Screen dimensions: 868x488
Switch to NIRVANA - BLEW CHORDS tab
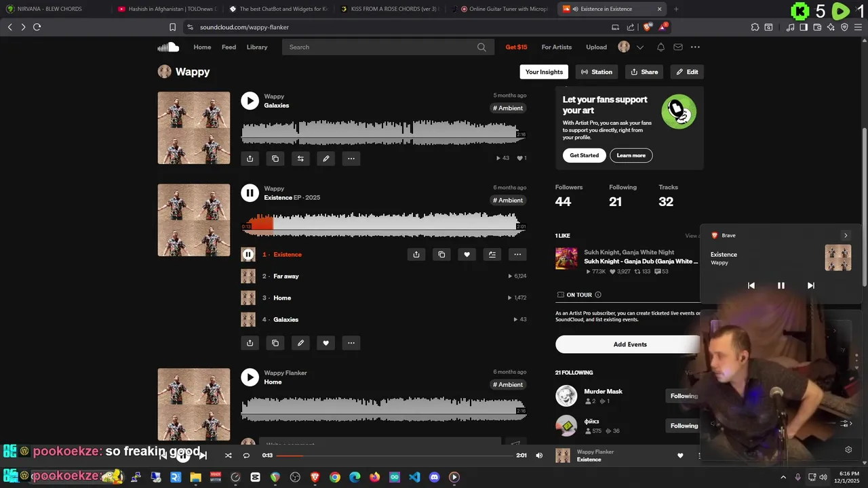click(x=54, y=9)
